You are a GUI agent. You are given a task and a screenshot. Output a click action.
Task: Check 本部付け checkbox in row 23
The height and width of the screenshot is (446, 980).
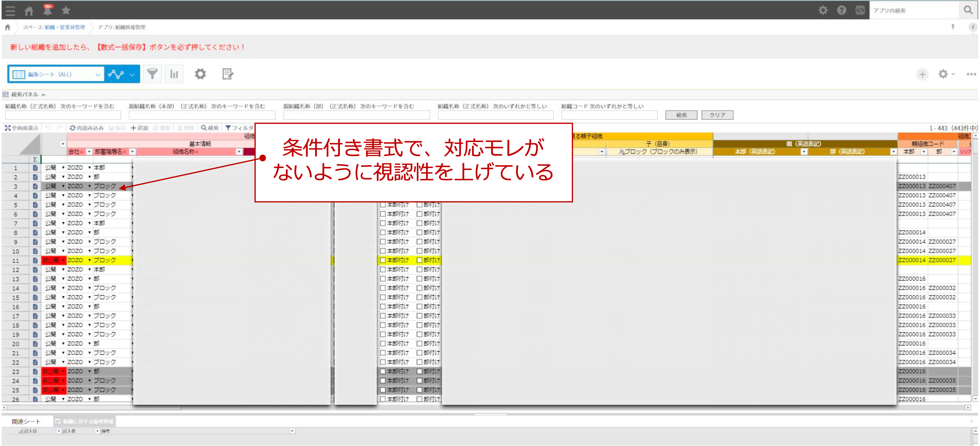(383, 372)
